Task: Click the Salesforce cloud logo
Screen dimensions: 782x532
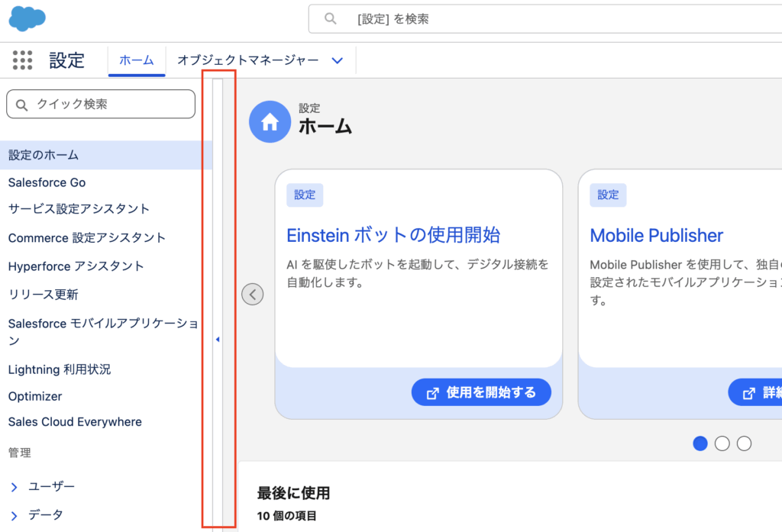Action: (27, 18)
